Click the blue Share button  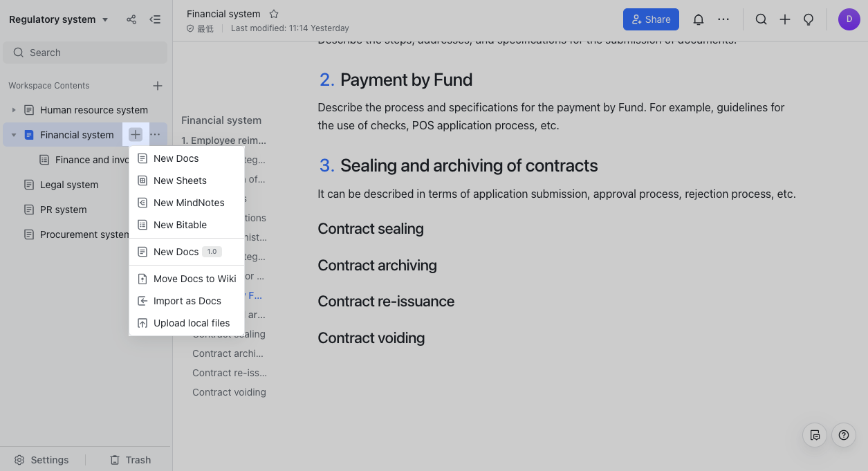point(651,19)
